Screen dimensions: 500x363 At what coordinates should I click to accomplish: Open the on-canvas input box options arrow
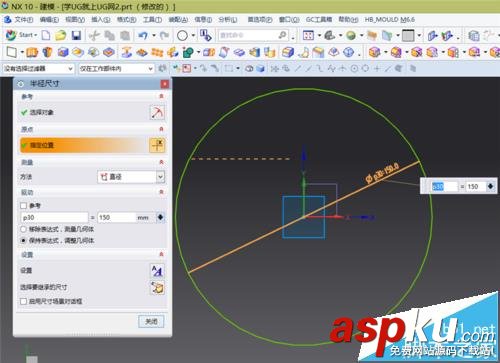[491, 186]
